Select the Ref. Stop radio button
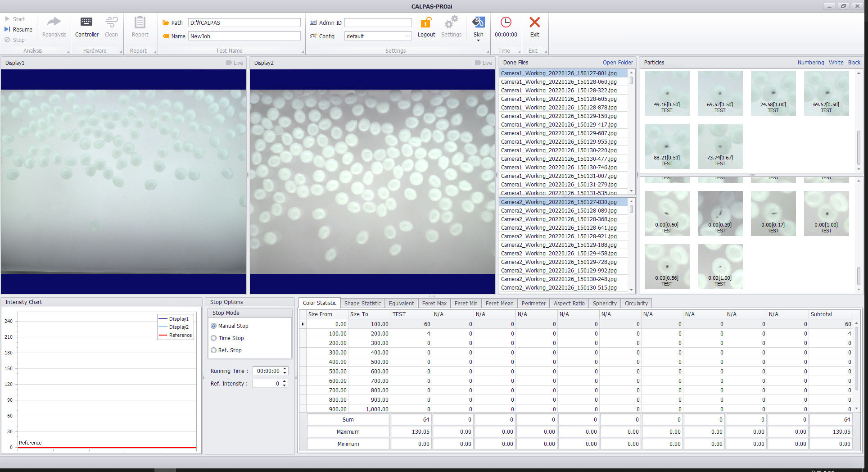The width and height of the screenshot is (868, 472). [x=214, y=350]
